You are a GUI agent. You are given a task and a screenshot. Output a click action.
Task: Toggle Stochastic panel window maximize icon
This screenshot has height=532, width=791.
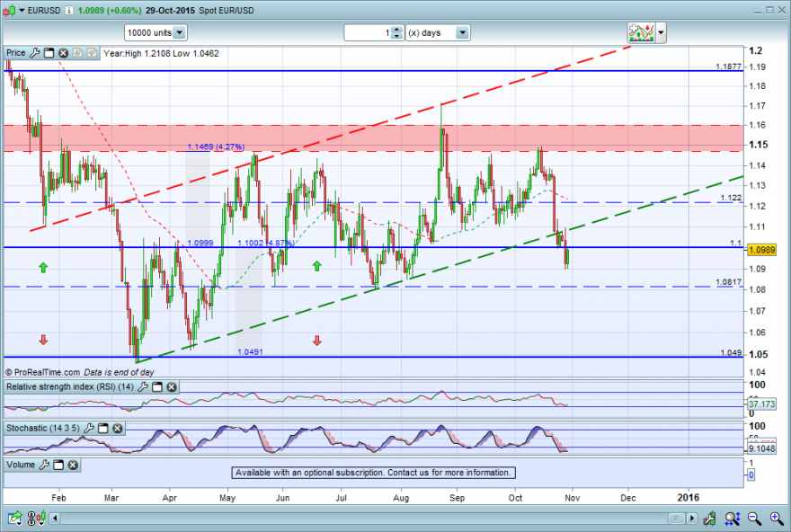pyautogui.click(x=102, y=428)
